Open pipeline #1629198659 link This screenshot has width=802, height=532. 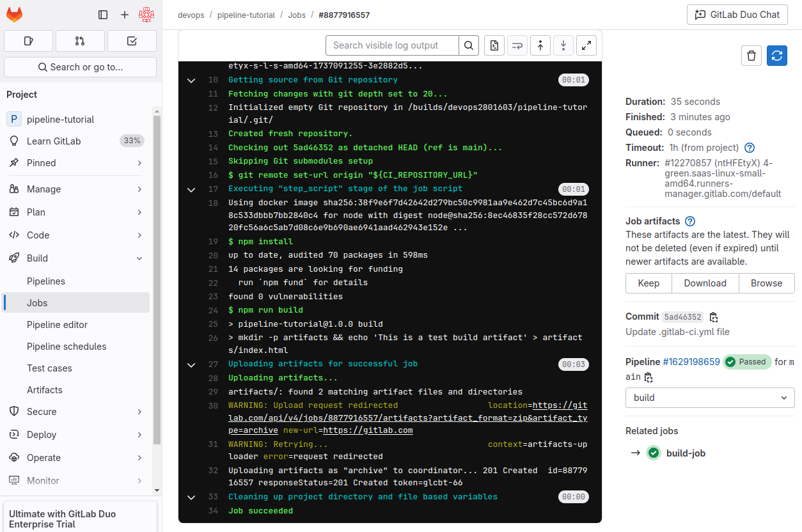tap(691, 362)
